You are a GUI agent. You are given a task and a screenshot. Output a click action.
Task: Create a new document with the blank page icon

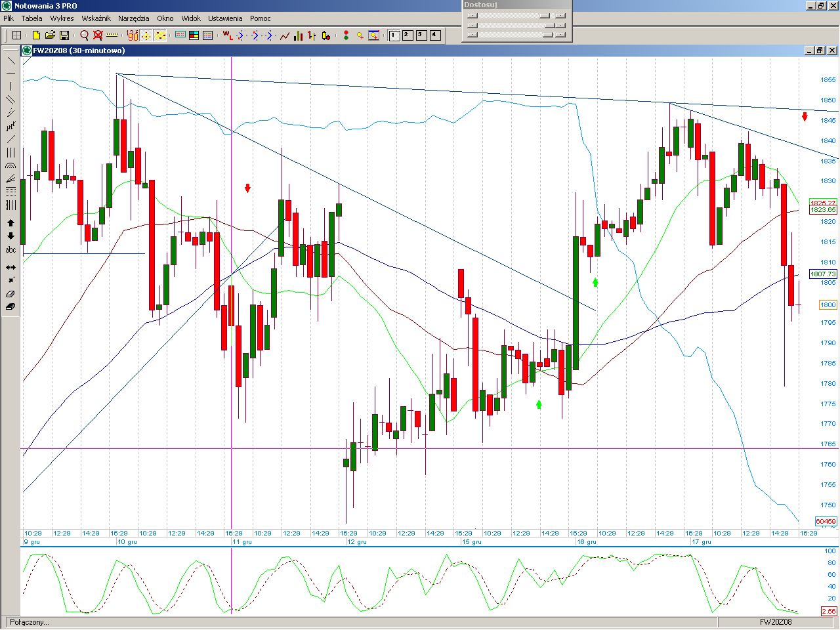[x=36, y=35]
